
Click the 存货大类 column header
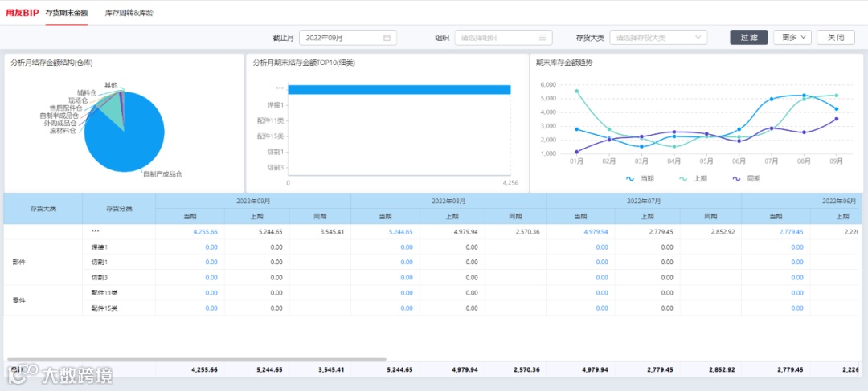pos(43,209)
